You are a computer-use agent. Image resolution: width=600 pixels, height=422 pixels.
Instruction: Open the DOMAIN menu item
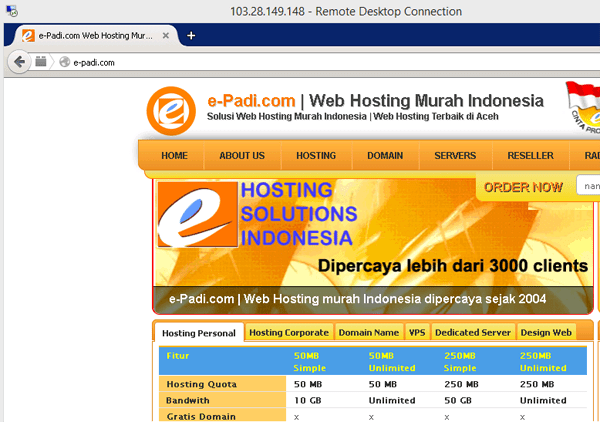pyautogui.click(x=385, y=156)
